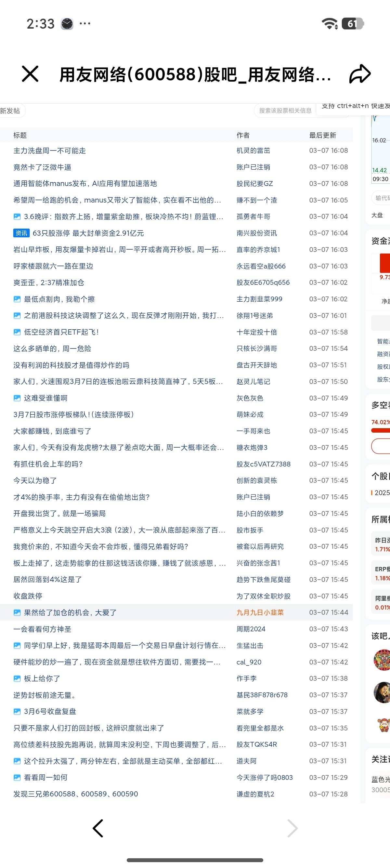Click image icon beside 同学们早上好 post
Image resolution: width=390 pixels, height=868 pixels.
pos(17,646)
